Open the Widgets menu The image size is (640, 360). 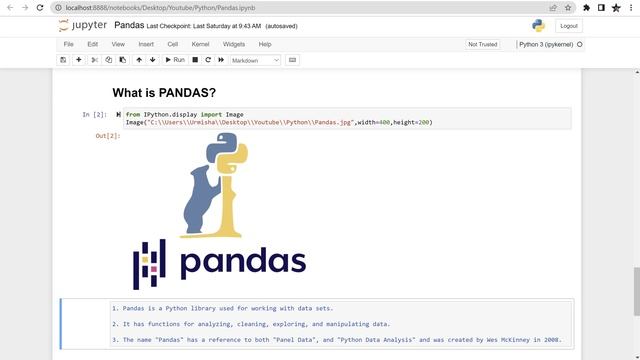coord(234,44)
